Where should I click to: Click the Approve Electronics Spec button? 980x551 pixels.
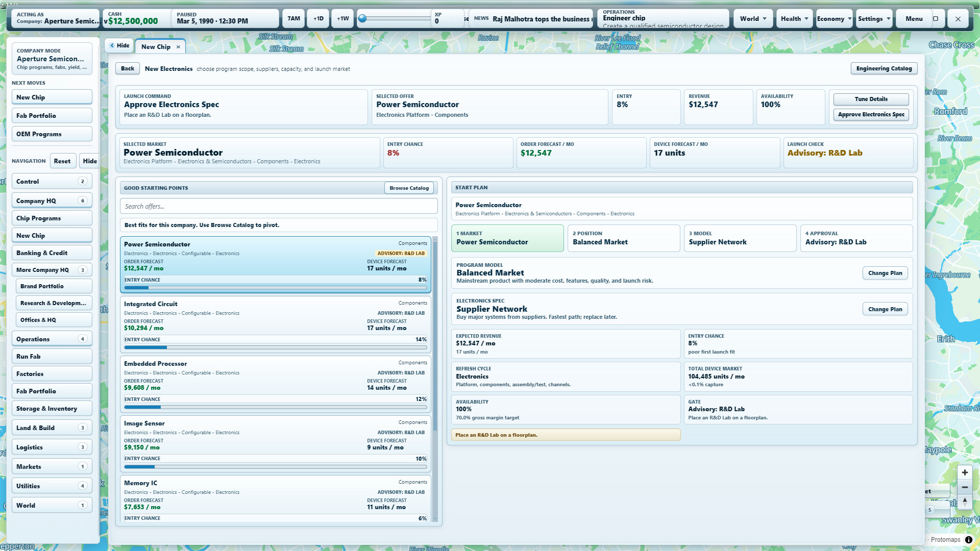coord(871,115)
